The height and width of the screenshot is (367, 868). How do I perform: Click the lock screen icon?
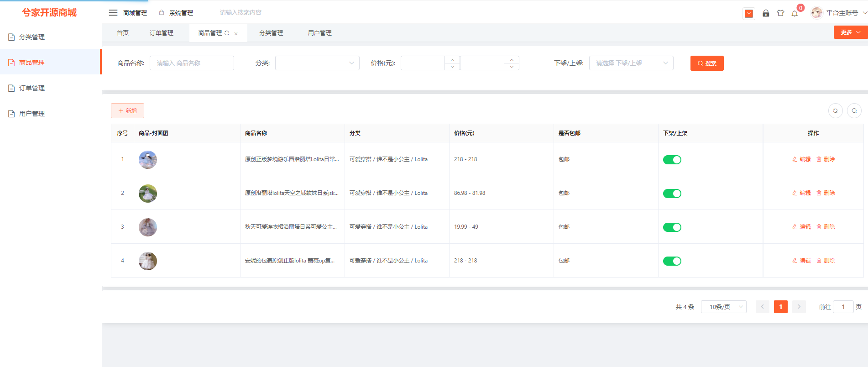(x=766, y=13)
